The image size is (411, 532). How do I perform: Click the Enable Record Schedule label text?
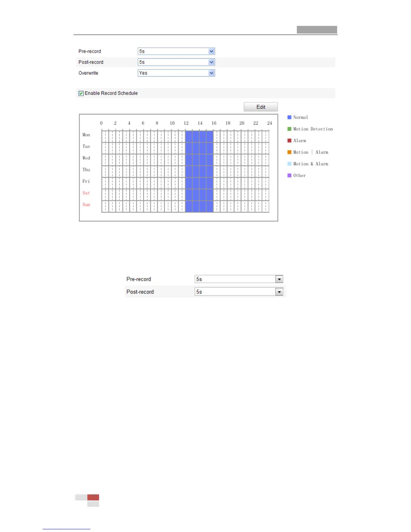point(111,93)
